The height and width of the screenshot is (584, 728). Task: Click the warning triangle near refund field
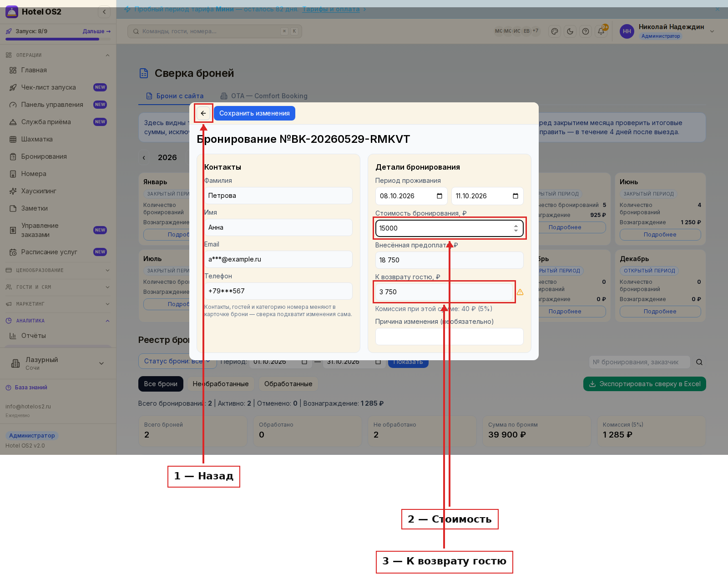520,292
